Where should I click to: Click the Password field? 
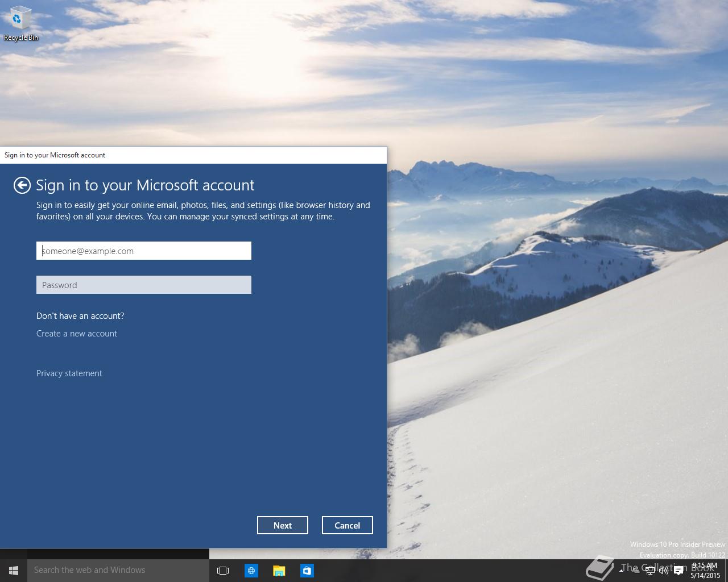144,285
